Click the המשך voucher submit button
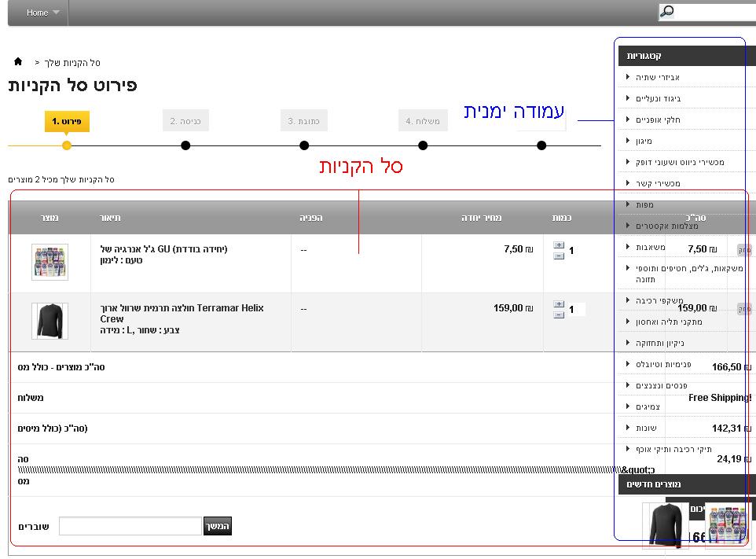The height and width of the screenshot is (559, 756). pos(218,526)
